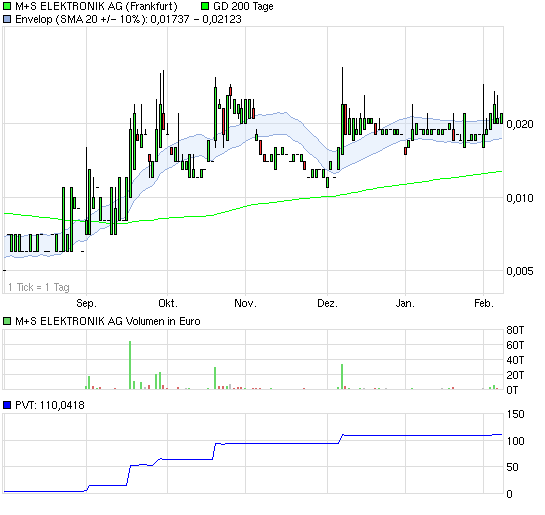
Task: Click the GD 200 Tage green legend swatch
Action: click(x=205, y=6)
